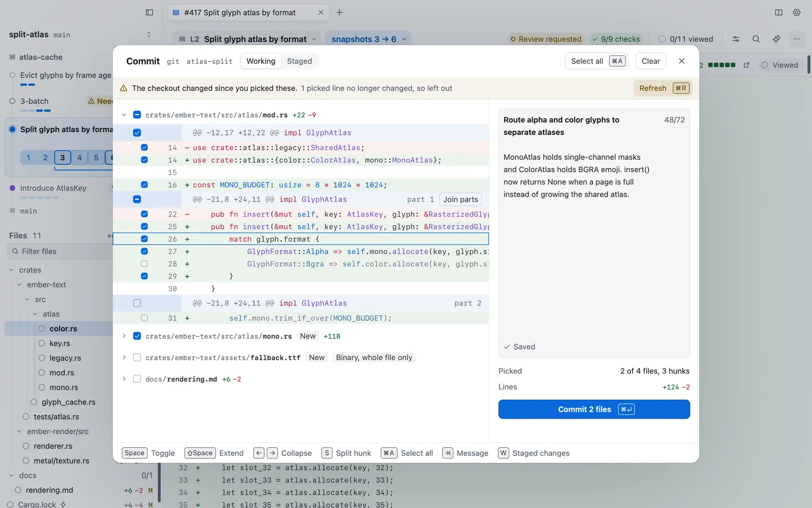Collapse the ember-text folder
Image resolution: width=812 pixels, height=508 pixels.
click(x=20, y=284)
